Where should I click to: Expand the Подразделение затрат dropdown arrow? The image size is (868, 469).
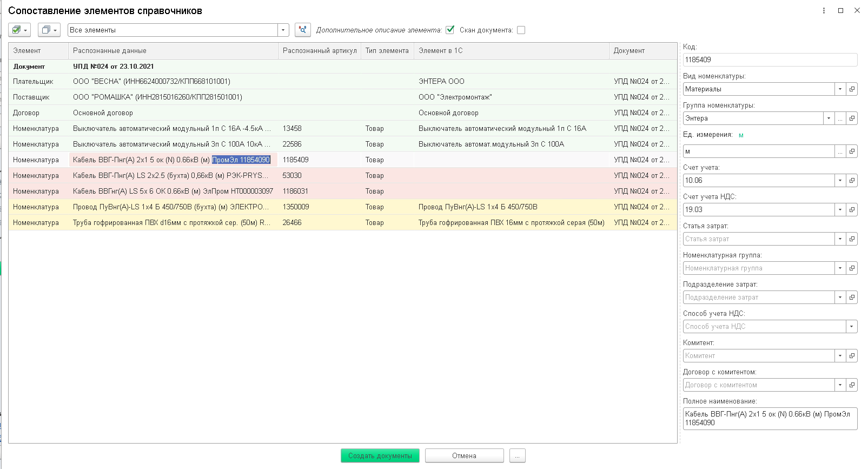(x=840, y=297)
